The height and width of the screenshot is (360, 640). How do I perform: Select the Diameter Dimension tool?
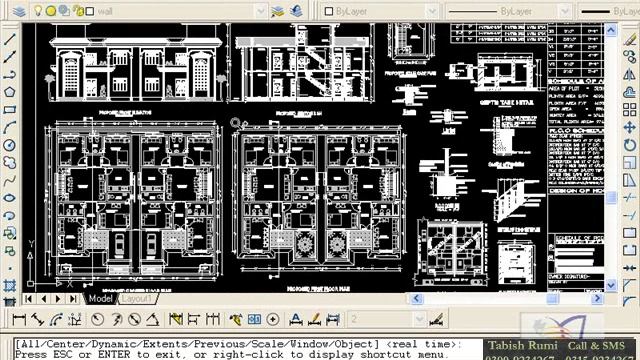coord(135,319)
